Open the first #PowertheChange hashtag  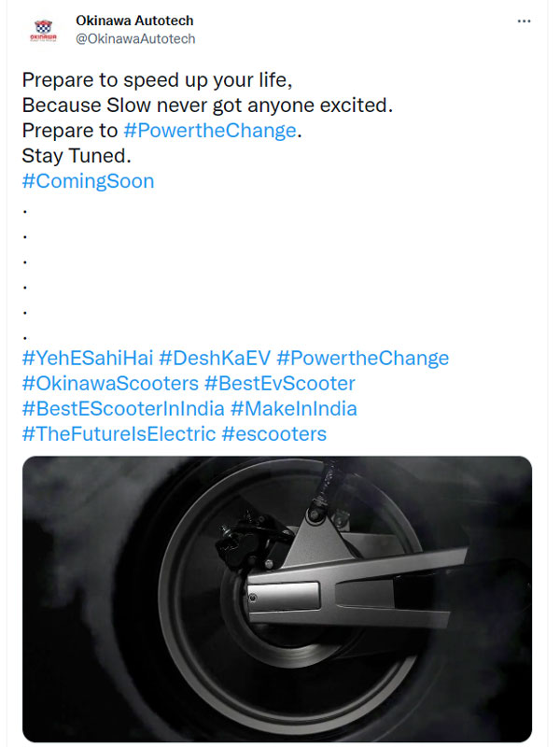209,131
